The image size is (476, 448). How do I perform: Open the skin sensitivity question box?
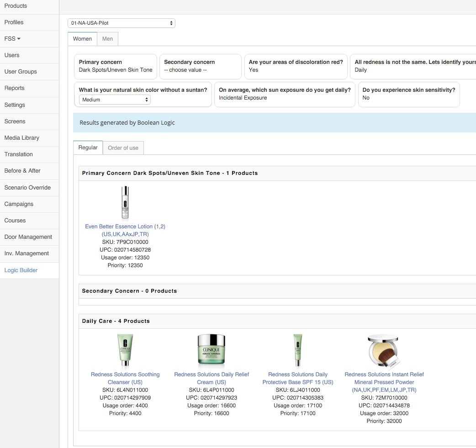click(x=408, y=94)
